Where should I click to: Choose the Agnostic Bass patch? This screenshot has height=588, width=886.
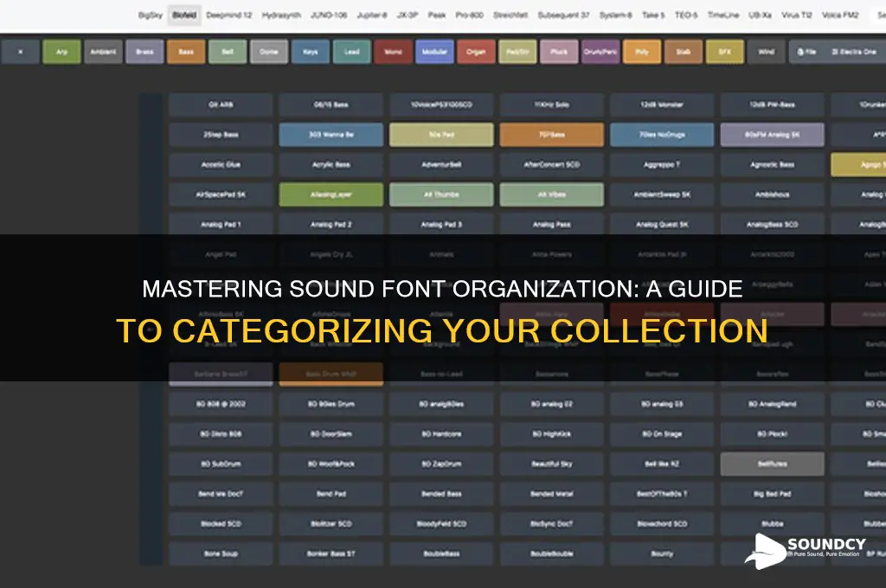(773, 165)
